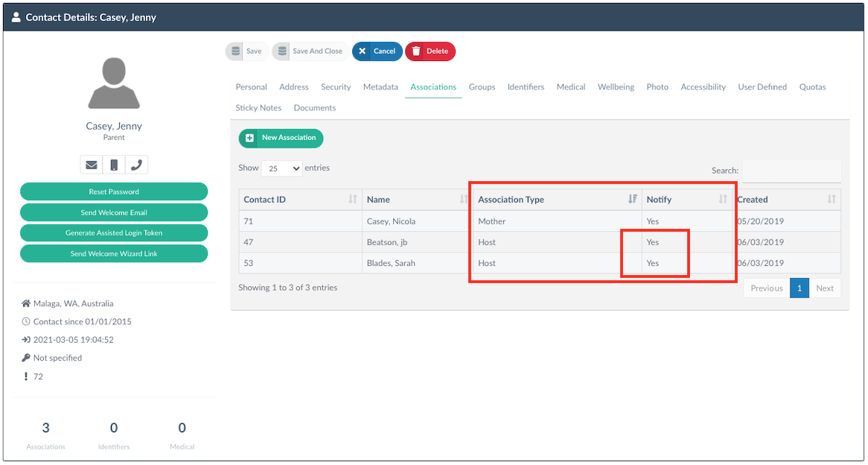This screenshot has width=868, height=465.
Task: Click the login arrow icon beside 2021-03-05
Action: [25, 340]
